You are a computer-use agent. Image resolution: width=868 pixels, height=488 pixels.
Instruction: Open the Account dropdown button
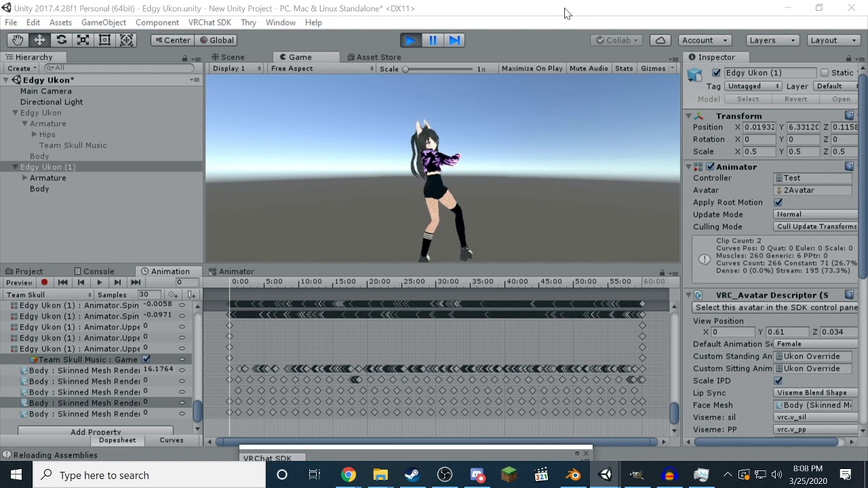coord(705,40)
